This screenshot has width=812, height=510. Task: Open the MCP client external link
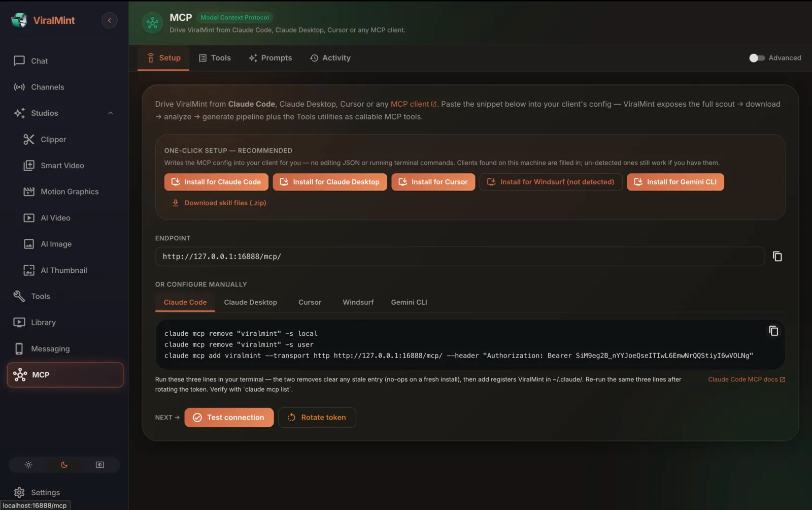pyautogui.click(x=413, y=104)
